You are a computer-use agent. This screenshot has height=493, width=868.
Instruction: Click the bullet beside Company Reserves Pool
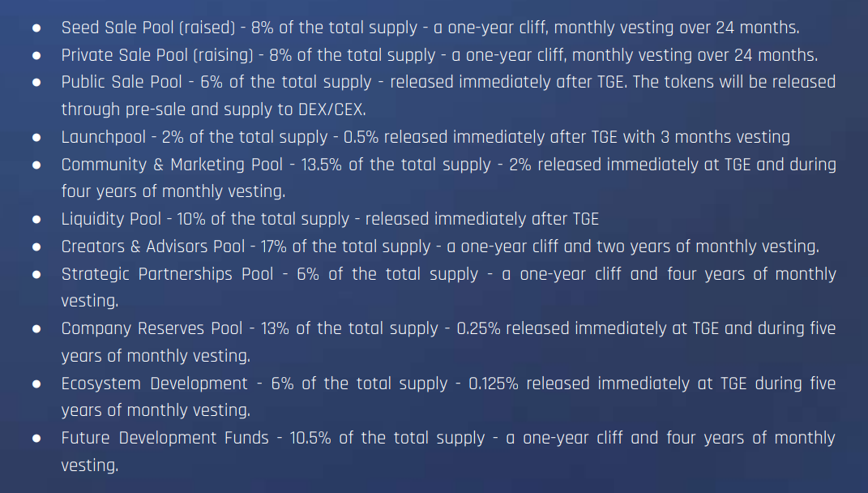point(36,328)
